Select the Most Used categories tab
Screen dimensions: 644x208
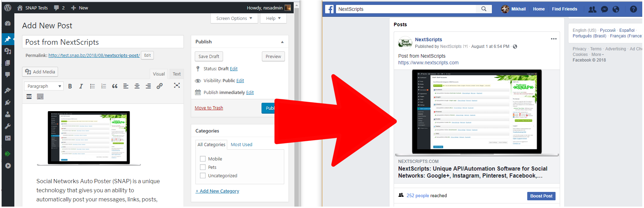pos(241,144)
